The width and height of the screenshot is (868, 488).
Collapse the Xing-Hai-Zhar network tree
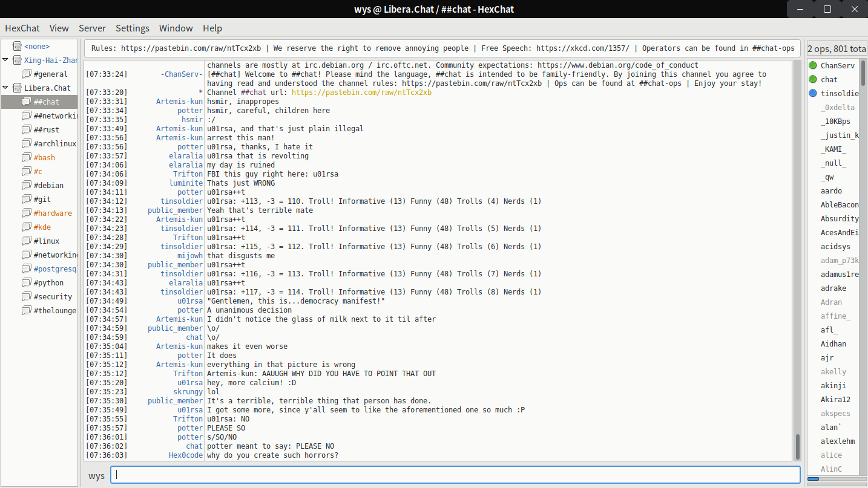pyautogui.click(x=5, y=60)
